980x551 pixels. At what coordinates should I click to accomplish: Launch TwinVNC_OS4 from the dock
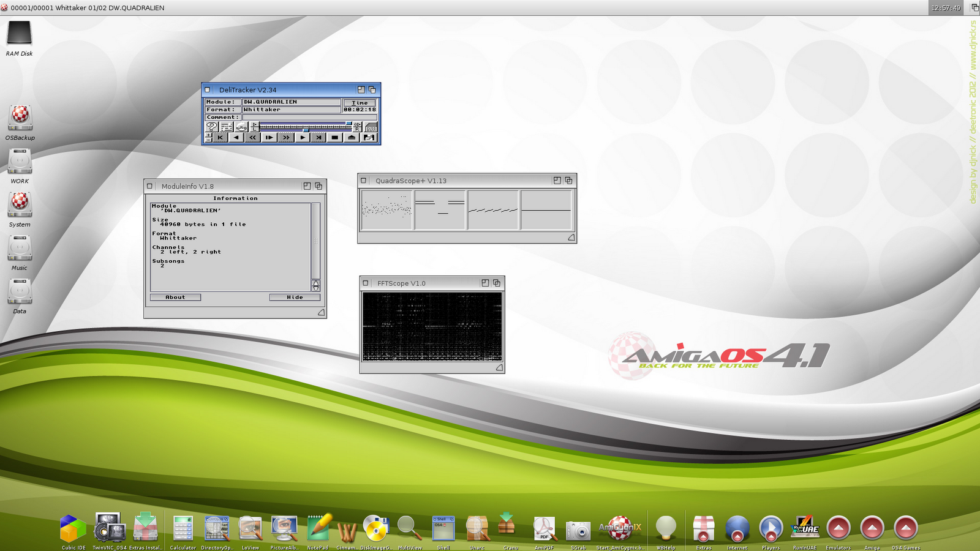tap(109, 528)
